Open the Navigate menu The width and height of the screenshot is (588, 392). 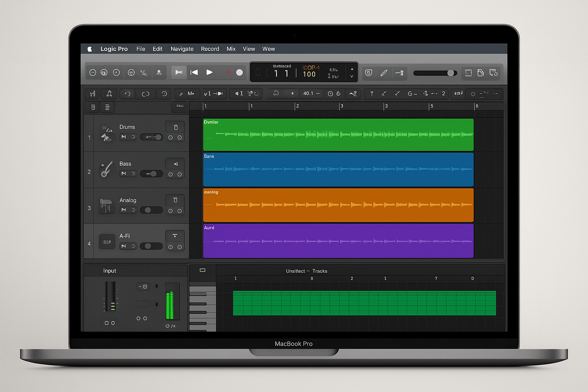point(182,49)
